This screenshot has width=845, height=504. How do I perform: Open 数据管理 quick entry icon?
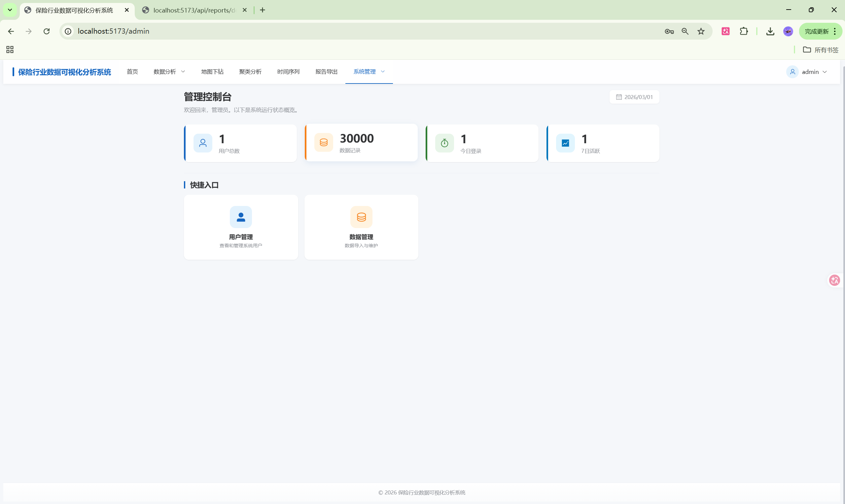tap(361, 217)
